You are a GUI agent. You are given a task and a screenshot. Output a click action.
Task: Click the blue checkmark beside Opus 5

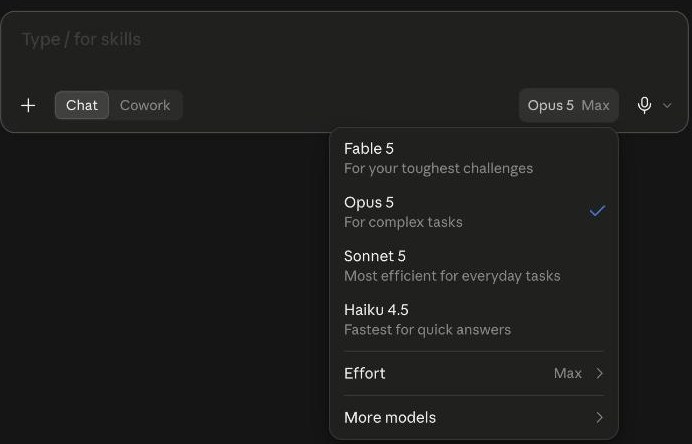[x=597, y=211]
